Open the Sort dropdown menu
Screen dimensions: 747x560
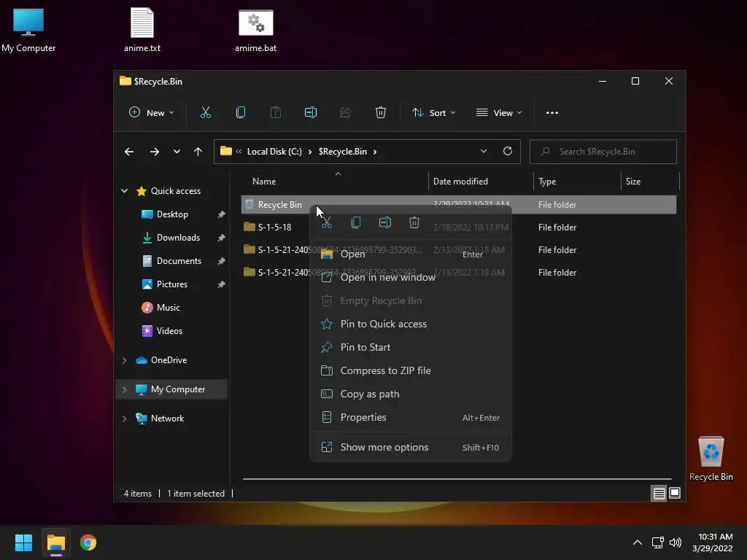pyautogui.click(x=433, y=113)
